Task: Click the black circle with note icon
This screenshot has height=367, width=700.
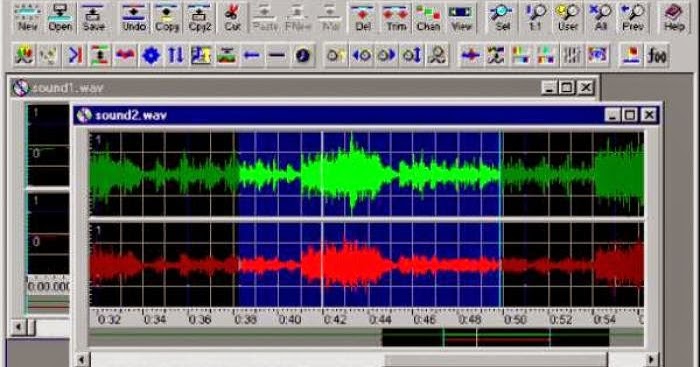Action: (303, 55)
